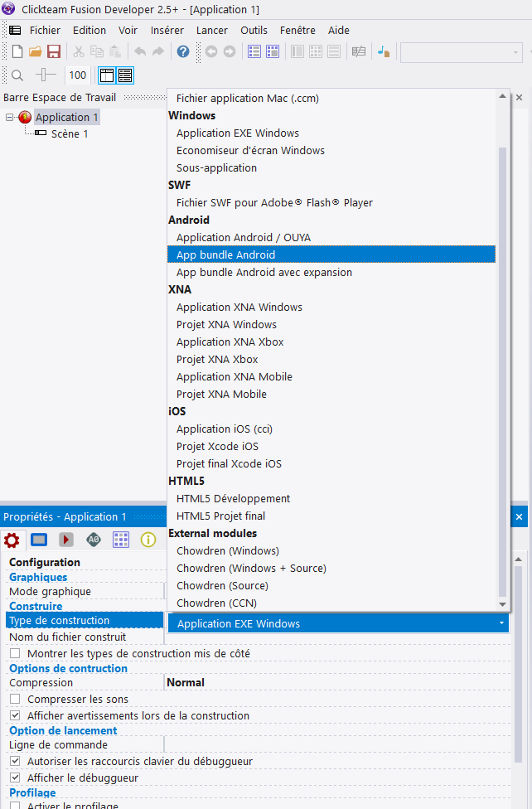Select App bundle Android option
The width and height of the screenshot is (532, 809).
331,254
